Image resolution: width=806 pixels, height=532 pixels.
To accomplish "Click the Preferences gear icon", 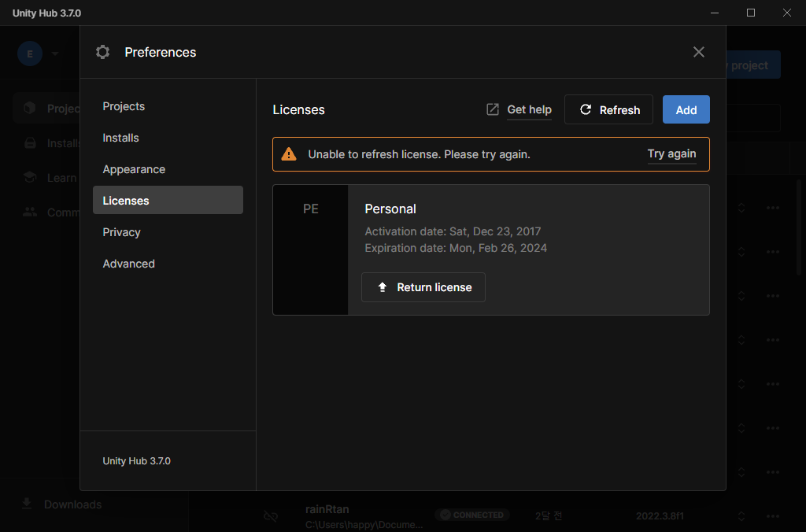I will tap(103, 52).
